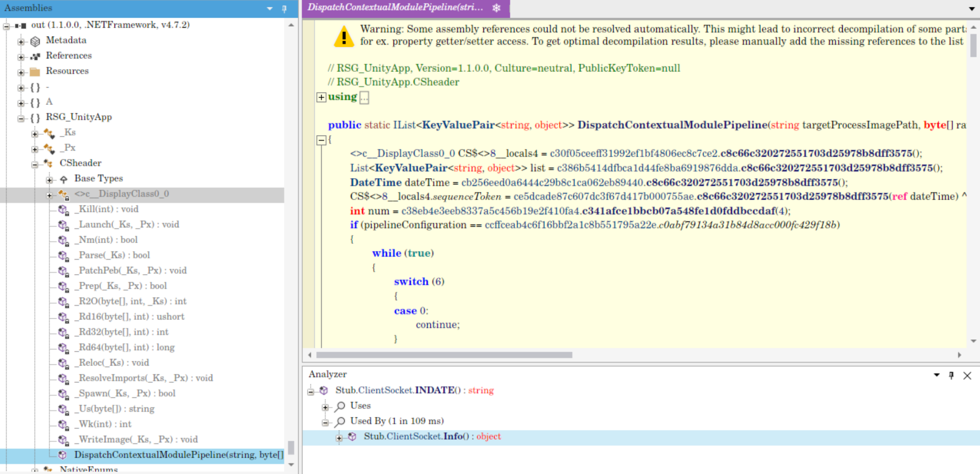Viewport: 980px width, 474px height.
Task: Click the _Ks class icon
Action: point(49,133)
